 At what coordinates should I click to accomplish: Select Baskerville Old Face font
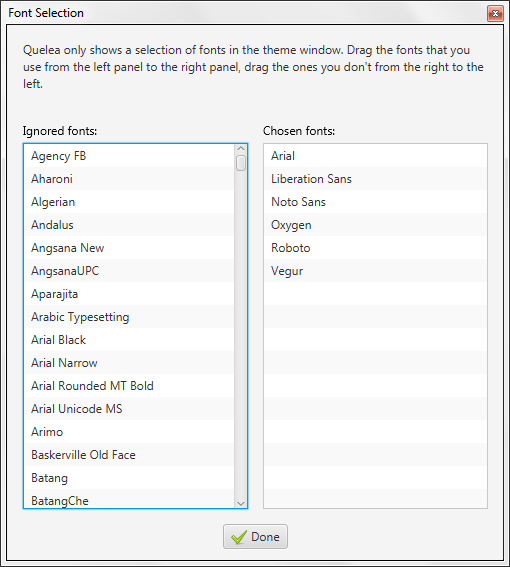click(129, 455)
